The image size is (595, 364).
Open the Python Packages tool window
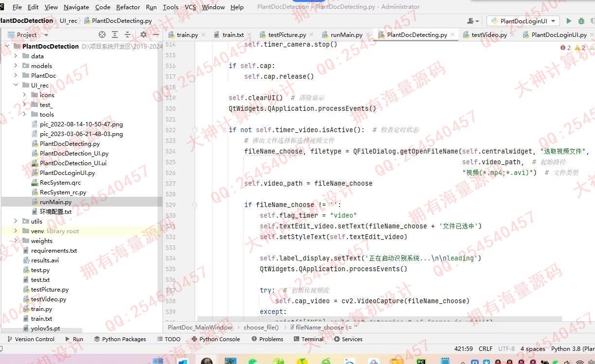tap(120, 339)
